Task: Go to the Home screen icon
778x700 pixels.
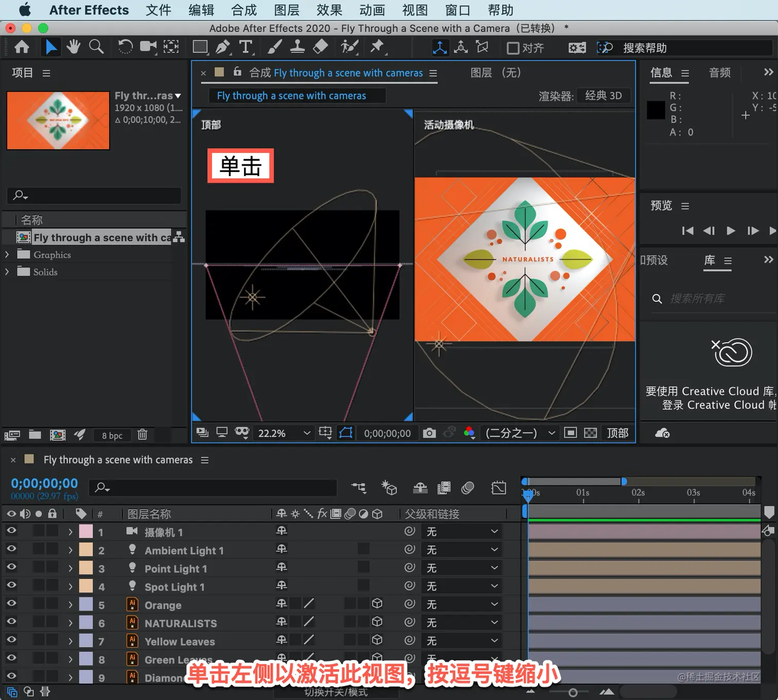Action: 22,47
